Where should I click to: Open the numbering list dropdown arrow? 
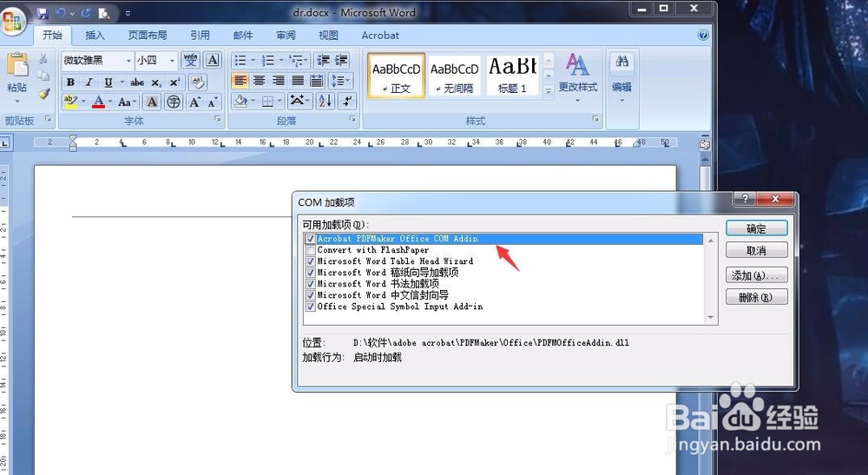(281, 60)
